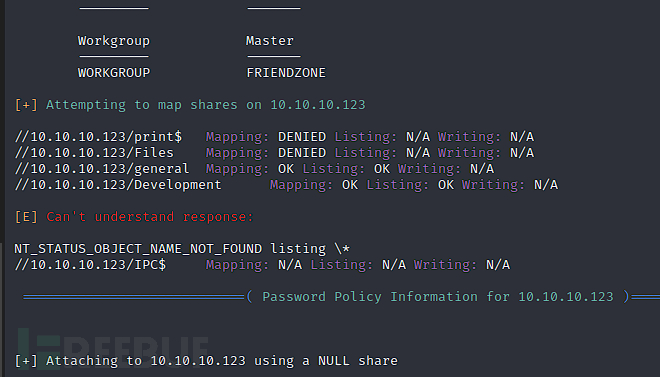
Task: Click the [E] error marker
Action: (26, 217)
